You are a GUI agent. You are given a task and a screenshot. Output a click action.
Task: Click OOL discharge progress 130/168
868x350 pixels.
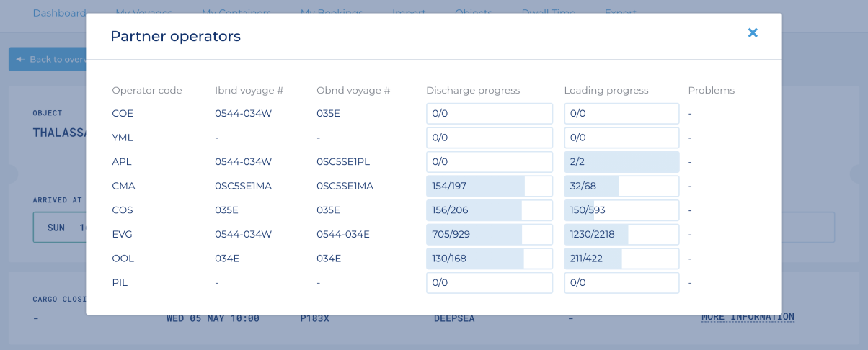[490, 259]
